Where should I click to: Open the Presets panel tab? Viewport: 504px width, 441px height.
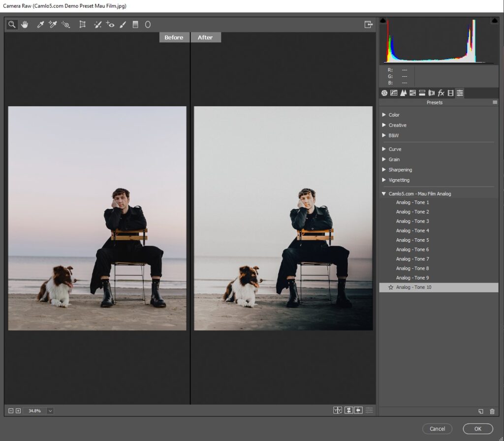(x=460, y=93)
